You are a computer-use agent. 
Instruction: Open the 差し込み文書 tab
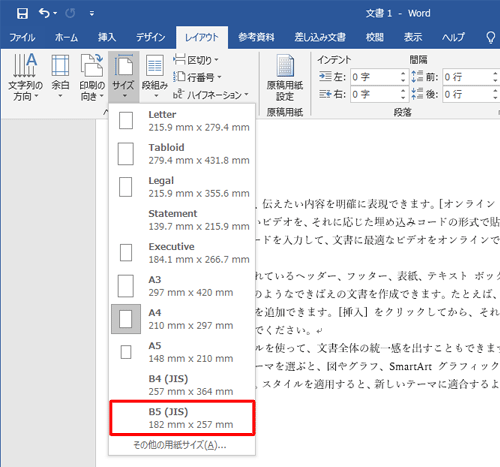(320, 37)
